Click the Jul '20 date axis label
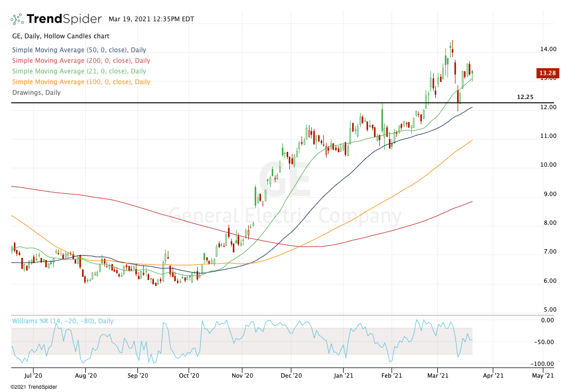Viewport: 570px width, 392px height. [33, 375]
